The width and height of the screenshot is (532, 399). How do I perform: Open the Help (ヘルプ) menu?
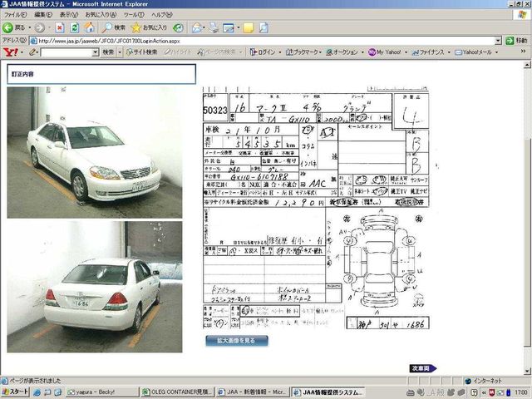[x=162, y=15]
